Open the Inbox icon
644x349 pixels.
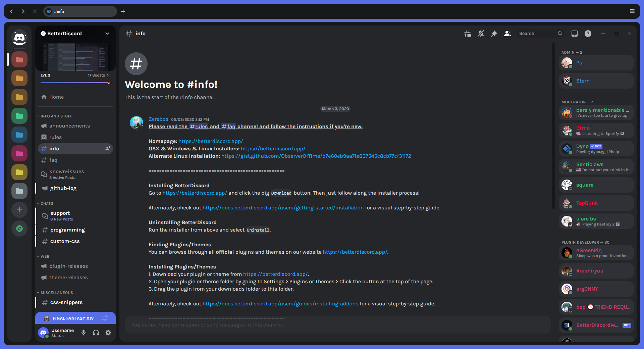point(575,34)
